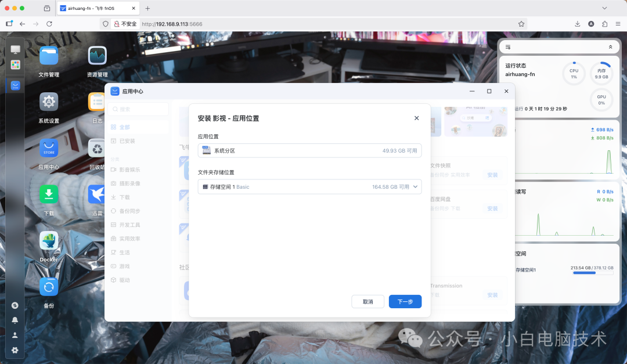Click the 取消 button
This screenshot has height=364, width=627.
pos(368,302)
